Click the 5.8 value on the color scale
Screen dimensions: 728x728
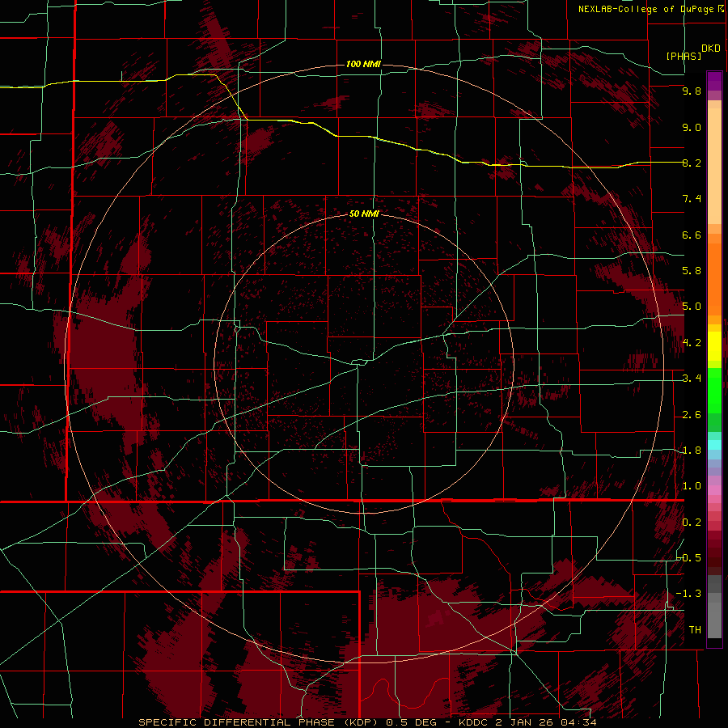click(x=692, y=271)
